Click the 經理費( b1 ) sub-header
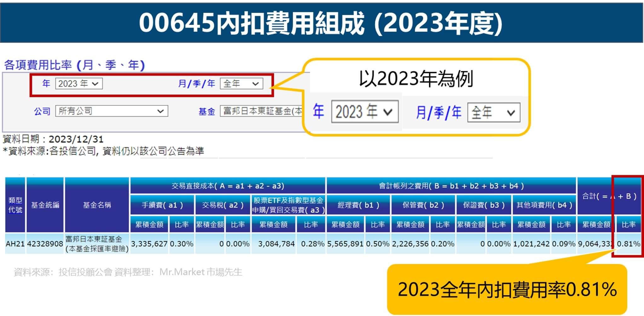This screenshot has height=316, width=644. point(358,205)
